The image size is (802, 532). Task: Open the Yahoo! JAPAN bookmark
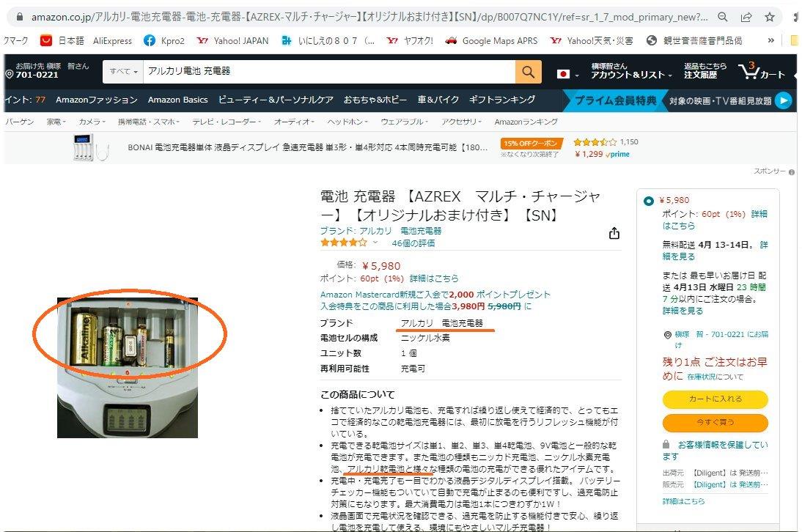[232, 41]
